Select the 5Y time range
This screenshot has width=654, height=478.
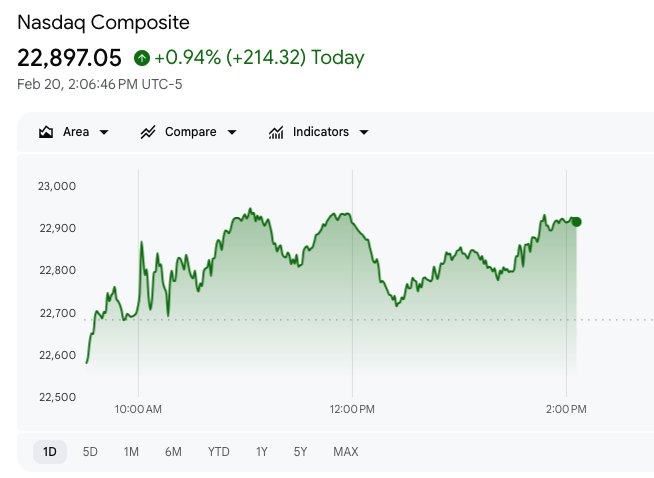coord(300,452)
